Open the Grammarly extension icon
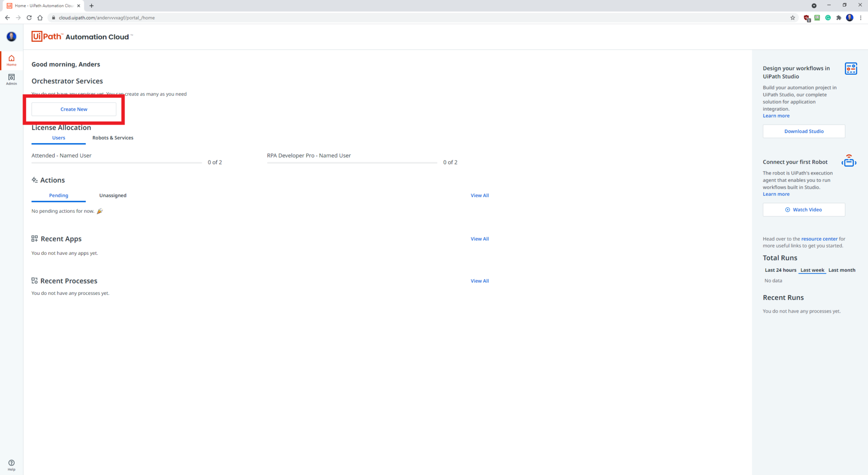This screenshot has width=868, height=475. click(828, 18)
